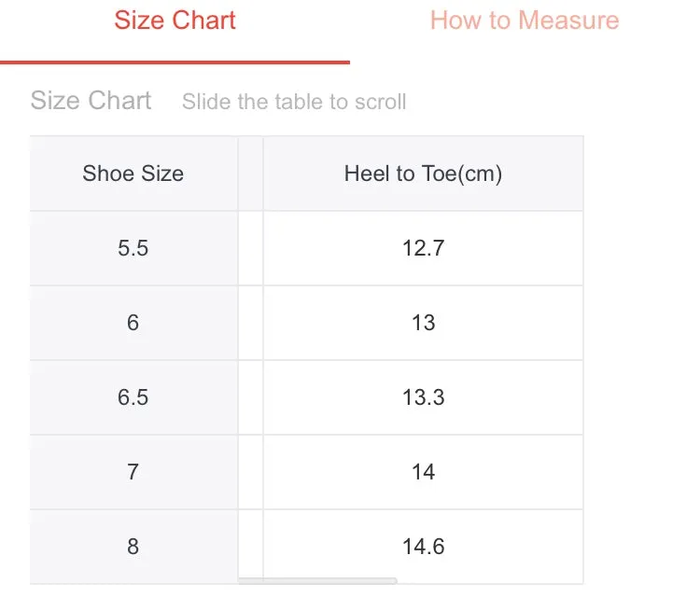Screen dimensions: 700x597
Task: Click shoe size 6 cell
Action: point(133,323)
